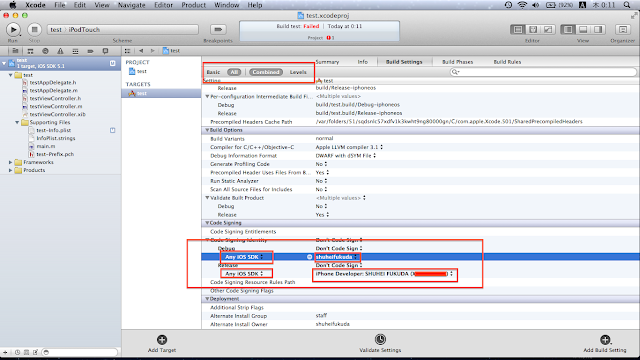Image resolution: width=640 pixels, height=360 pixels.
Task: Show the Issue navigator warning icon
Action: tap(60, 51)
